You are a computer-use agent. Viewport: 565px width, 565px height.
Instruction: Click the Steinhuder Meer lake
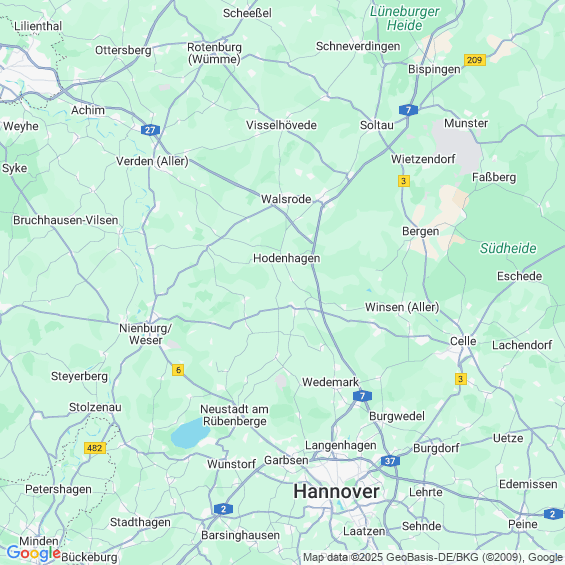click(x=190, y=433)
